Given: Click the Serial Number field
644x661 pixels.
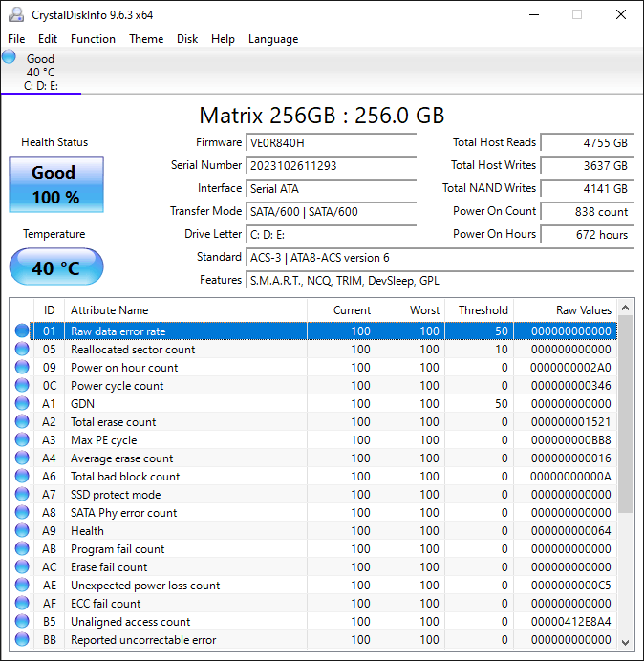Looking at the screenshot, I should 331,166.
